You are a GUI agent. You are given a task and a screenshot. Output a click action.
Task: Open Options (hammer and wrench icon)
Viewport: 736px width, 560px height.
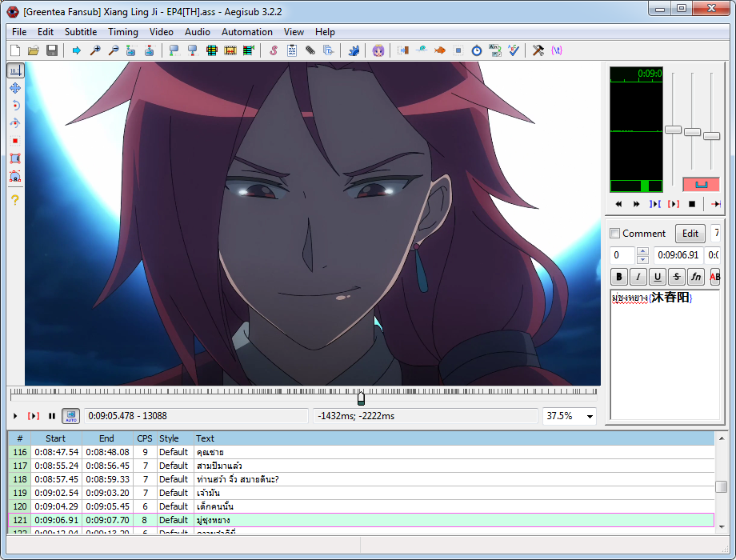(538, 50)
